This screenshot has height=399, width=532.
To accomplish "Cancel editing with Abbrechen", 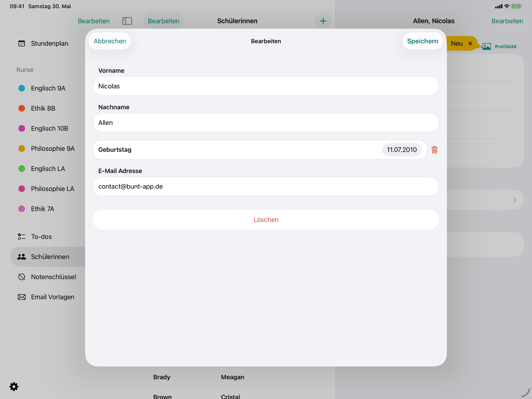I will 110,41.
